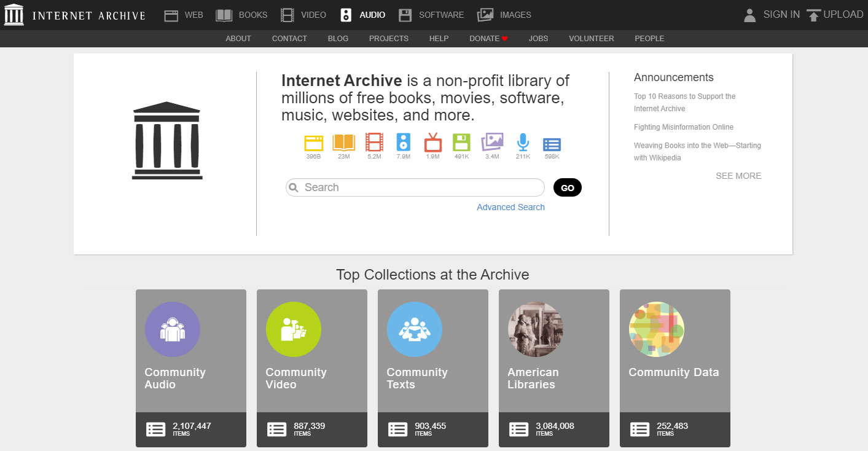
Task: Open the blue microphone icon labeled 211K
Action: pyautogui.click(x=523, y=143)
